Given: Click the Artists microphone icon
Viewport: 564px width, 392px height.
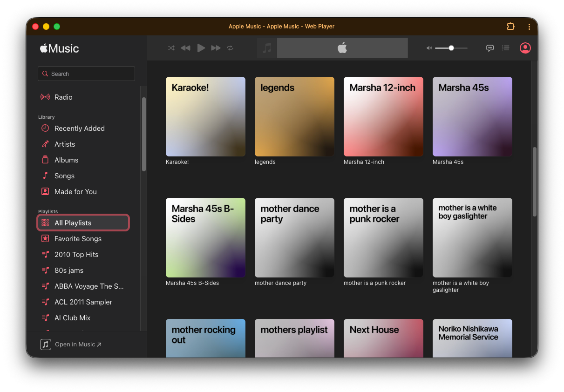Looking at the screenshot, I should coord(45,144).
